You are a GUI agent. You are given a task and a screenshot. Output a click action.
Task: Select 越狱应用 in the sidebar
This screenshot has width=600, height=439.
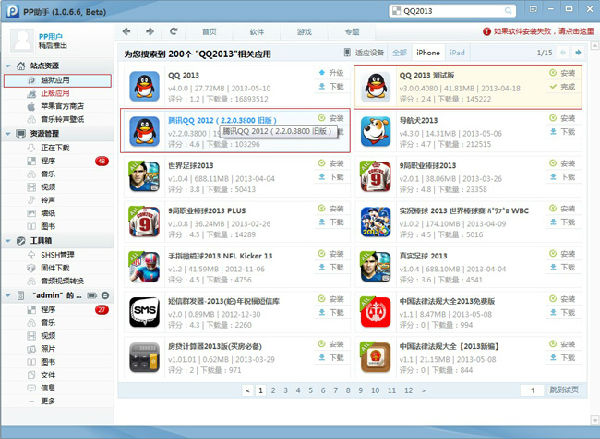[x=58, y=81]
